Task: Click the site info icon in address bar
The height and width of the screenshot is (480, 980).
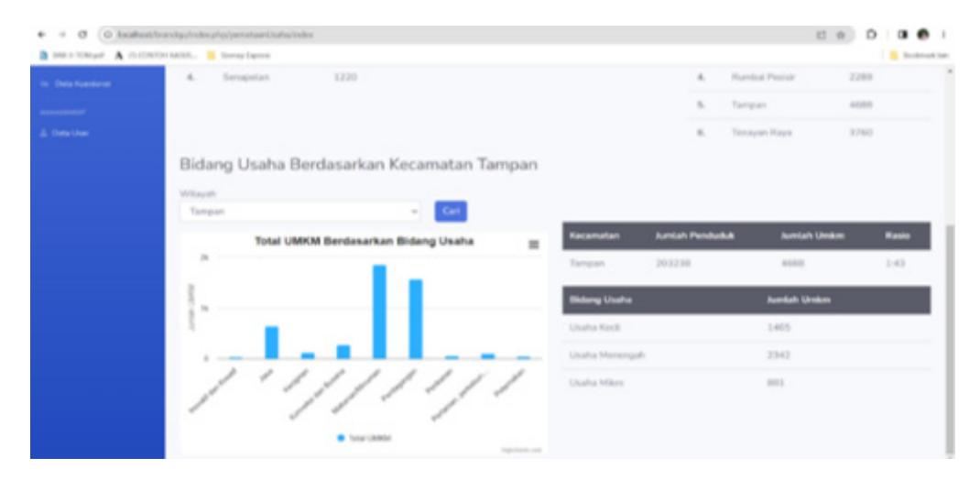Action: click(x=108, y=35)
